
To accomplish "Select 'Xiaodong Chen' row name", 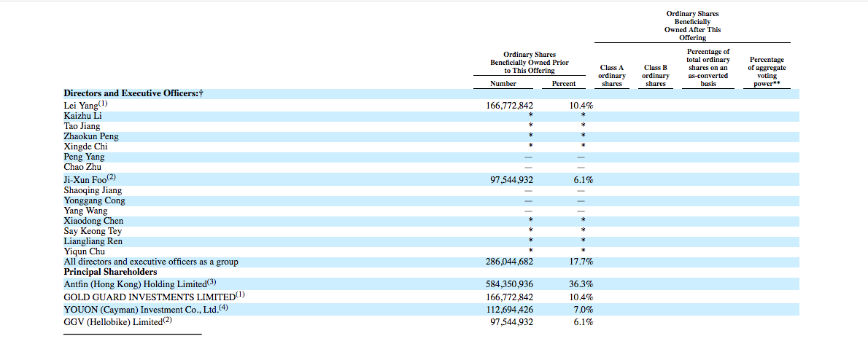I will [x=93, y=221].
